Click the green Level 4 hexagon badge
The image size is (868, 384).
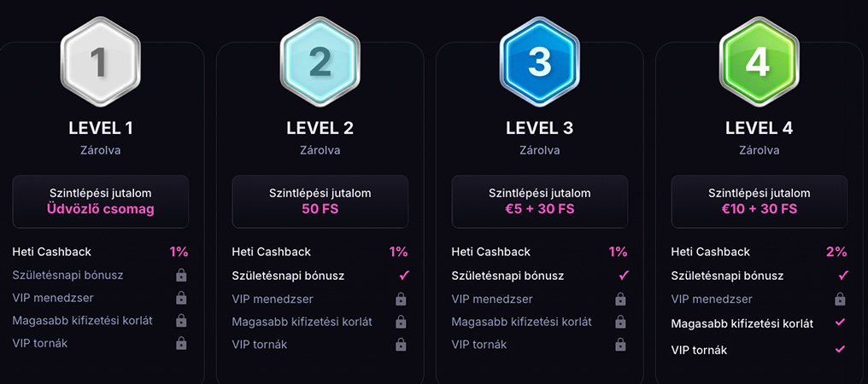click(x=759, y=61)
